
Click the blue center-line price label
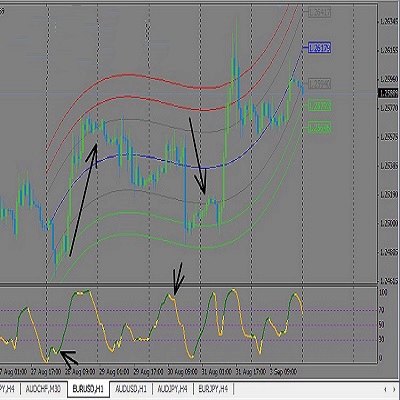319,48
